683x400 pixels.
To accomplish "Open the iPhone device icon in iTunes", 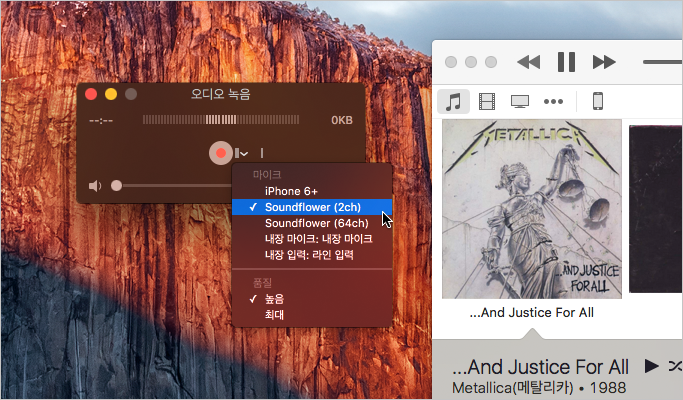I will (x=598, y=101).
